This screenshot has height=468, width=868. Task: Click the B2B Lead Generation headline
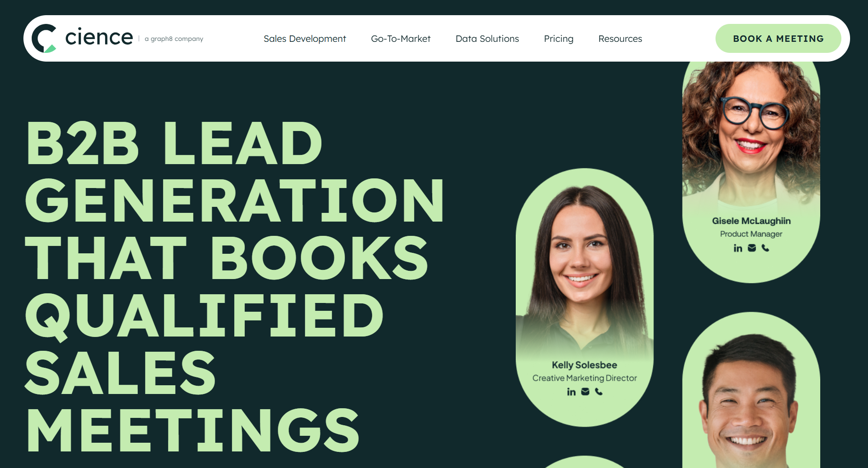(x=234, y=286)
